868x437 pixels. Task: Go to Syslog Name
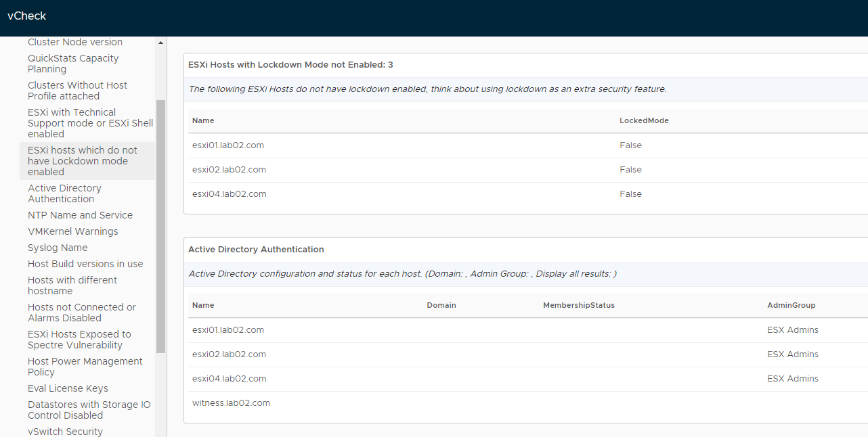58,248
